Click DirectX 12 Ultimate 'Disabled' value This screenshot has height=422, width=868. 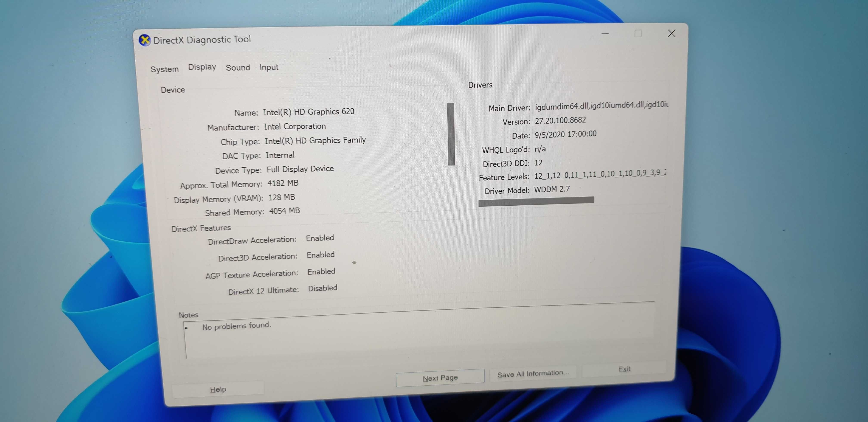tap(322, 288)
